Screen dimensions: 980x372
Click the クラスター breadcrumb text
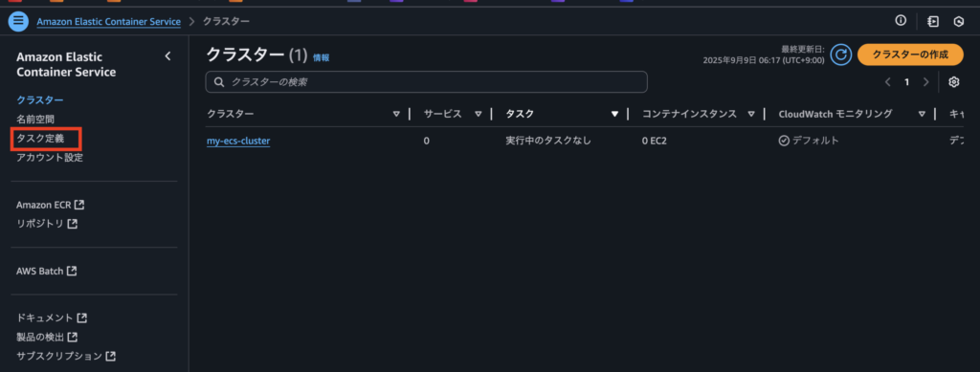coord(226,21)
